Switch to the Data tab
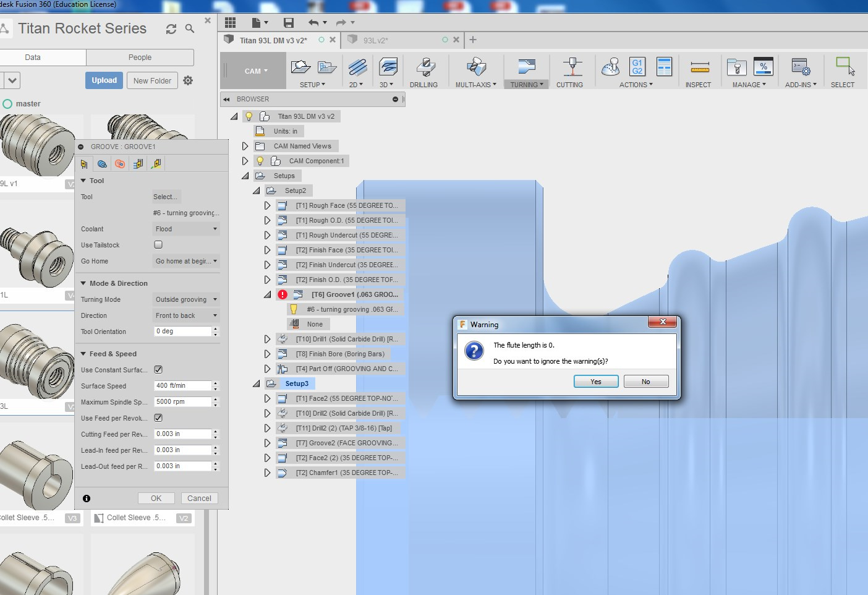Viewport: 868px width, 595px height. coord(33,58)
